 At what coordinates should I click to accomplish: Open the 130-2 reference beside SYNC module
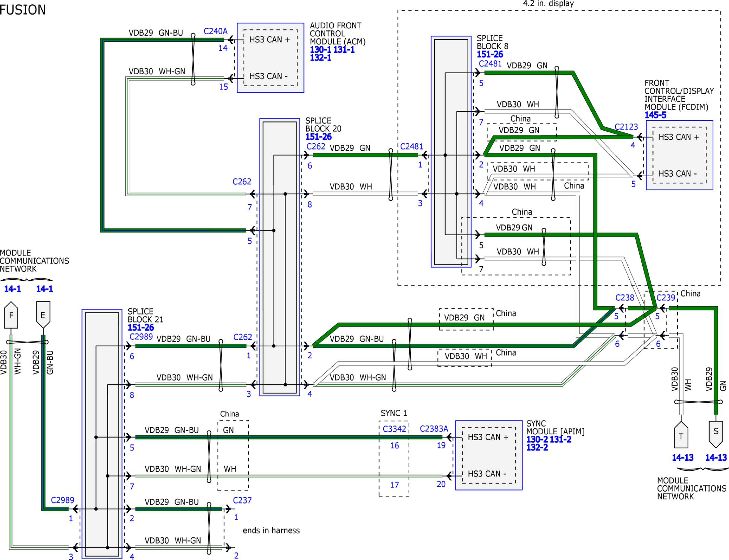coord(537,439)
